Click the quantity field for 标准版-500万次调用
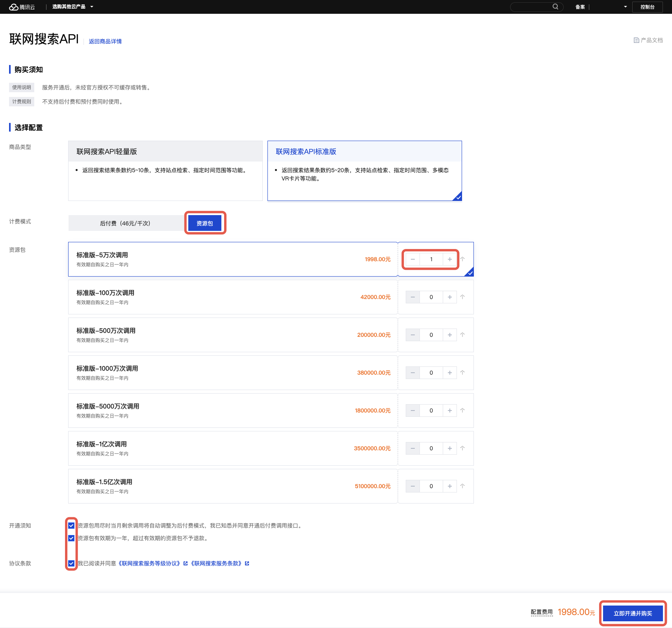Image resolution: width=672 pixels, height=628 pixels. coord(431,335)
